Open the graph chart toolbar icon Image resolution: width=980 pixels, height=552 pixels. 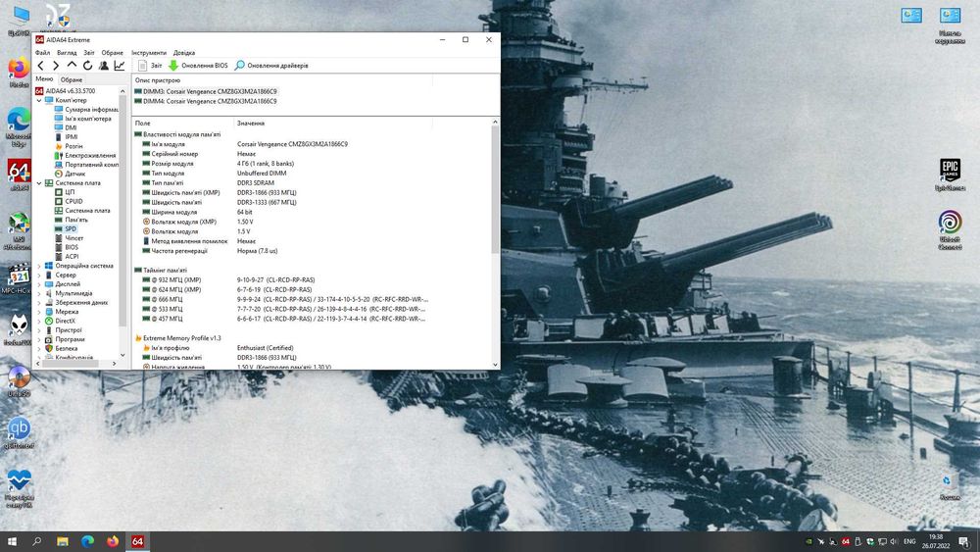point(120,65)
